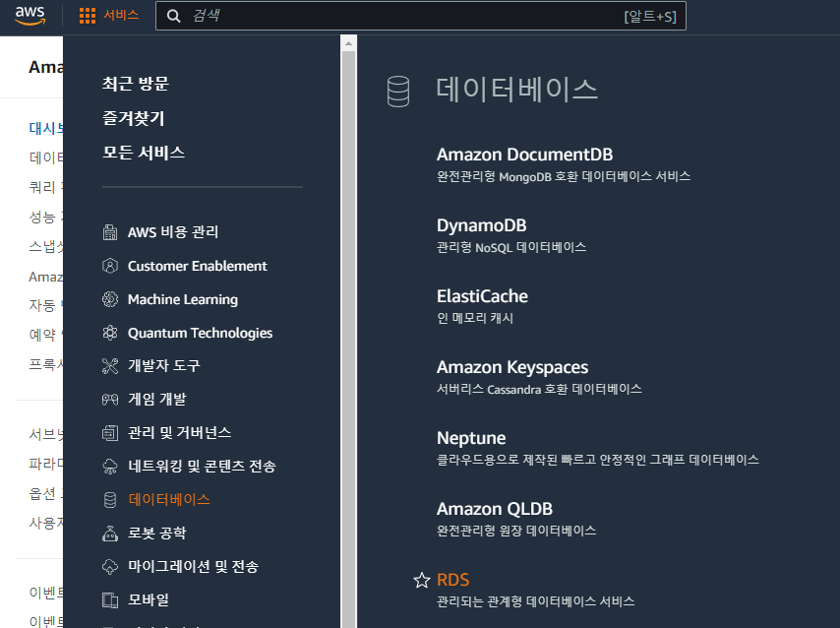Select Customer Enablement category

click(x=197, y=266)
